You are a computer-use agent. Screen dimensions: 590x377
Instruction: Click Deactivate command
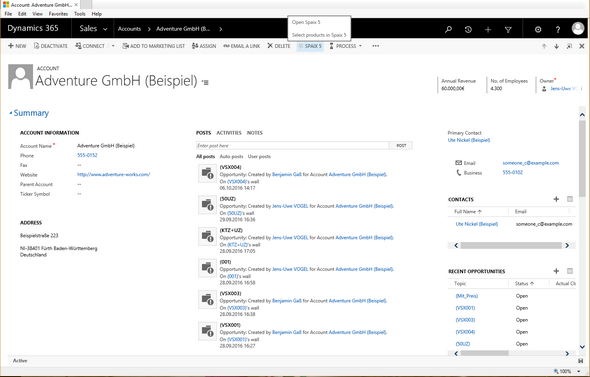point(51,46)
